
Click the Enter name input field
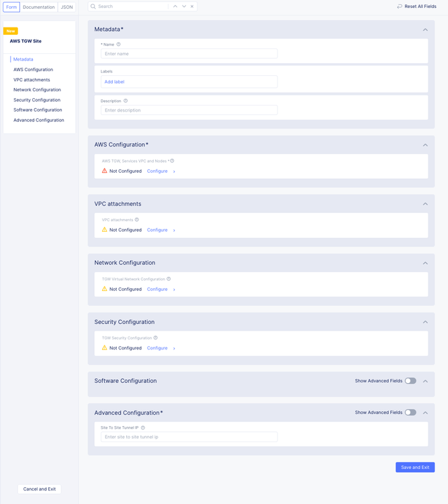(x=189, y=54)
